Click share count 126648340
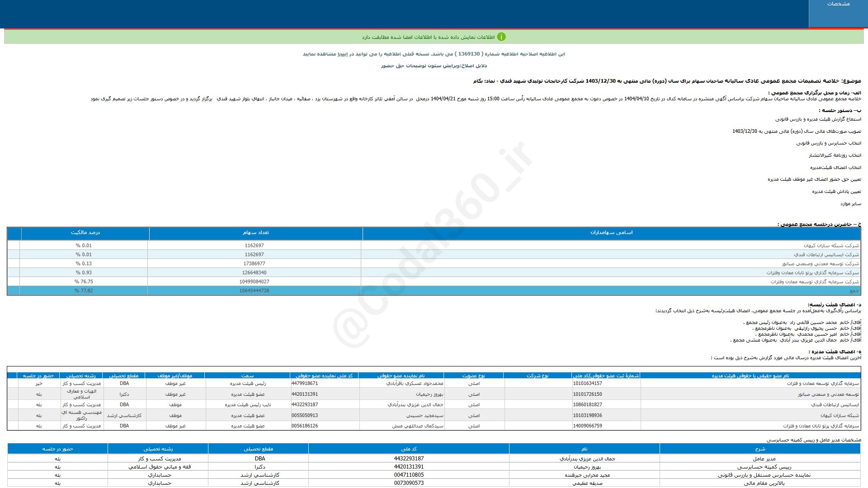The height and width of the screenshot is (488, 868). coord(254,272)
